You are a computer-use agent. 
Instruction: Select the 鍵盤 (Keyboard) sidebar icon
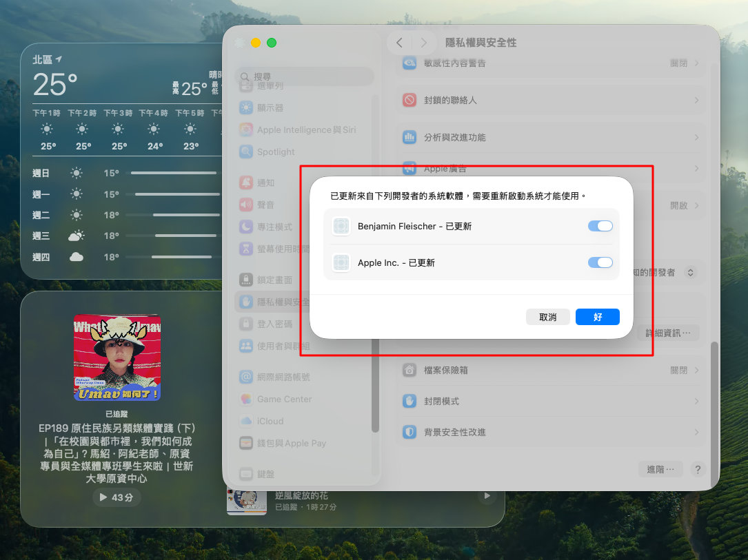(x=246, y=474)
